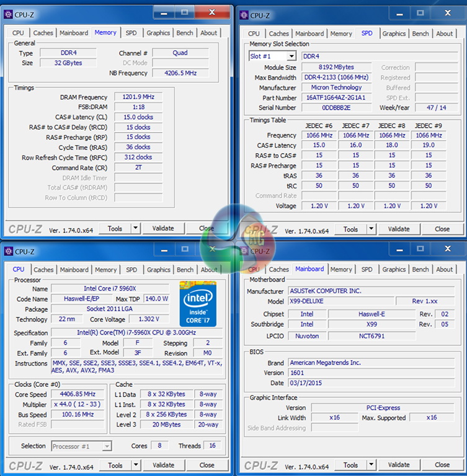The image size is (467, 476).
Task: Open SPD tab in Memory window
Action: tap(131, 33)
